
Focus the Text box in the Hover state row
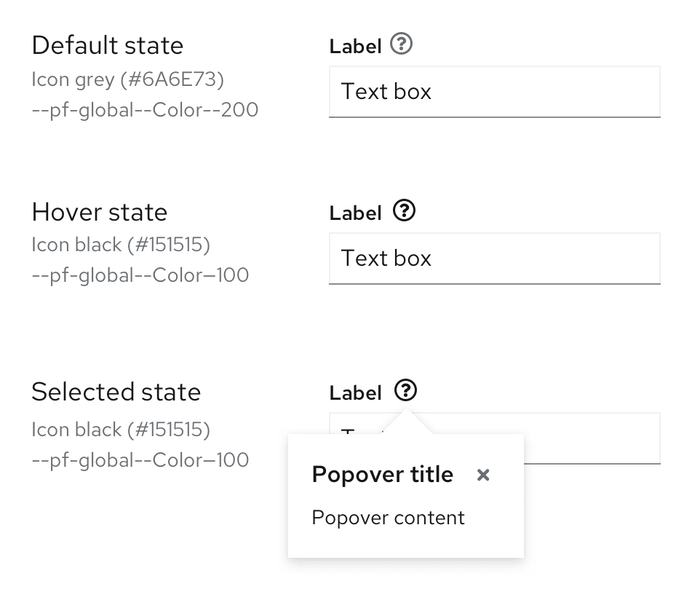click(494, 258)
